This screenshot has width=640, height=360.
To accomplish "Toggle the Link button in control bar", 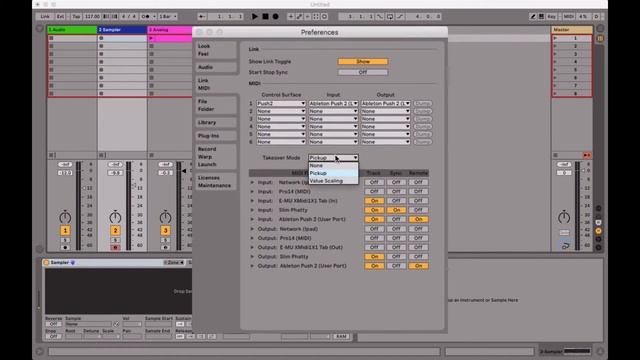I will [x=45, y=16].
